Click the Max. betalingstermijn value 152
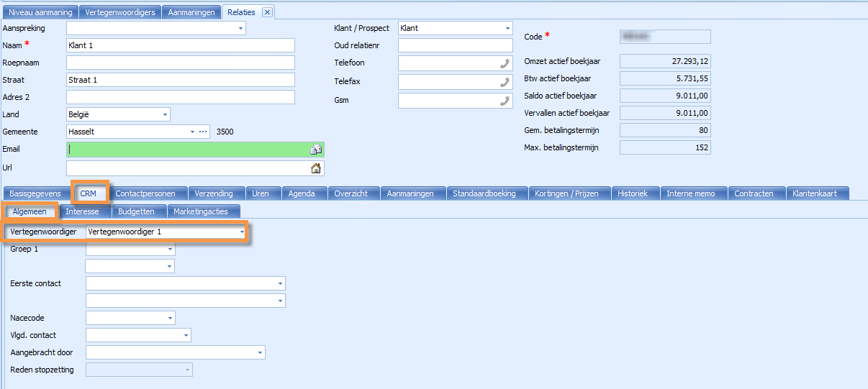Viewport: 868px width, 389px height. coord(665,148)
